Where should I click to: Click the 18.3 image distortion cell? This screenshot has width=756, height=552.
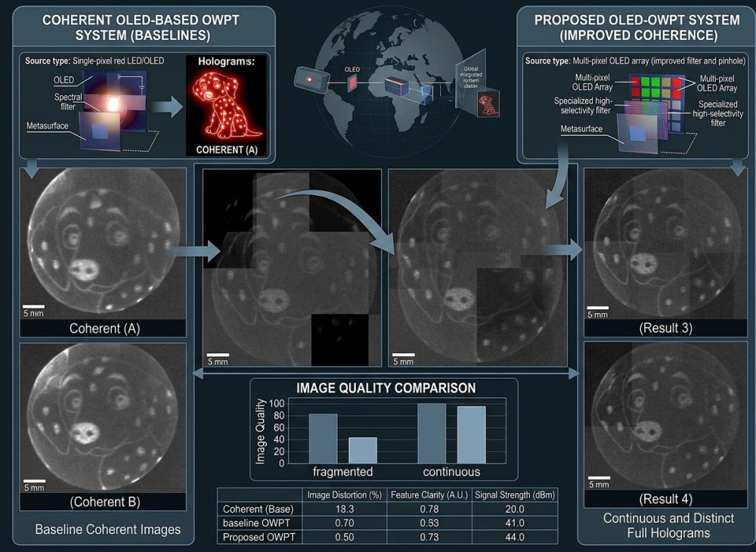[x=344, y=509]
